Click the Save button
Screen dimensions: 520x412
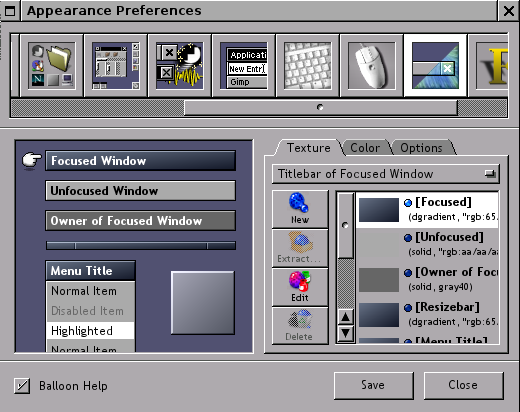point(374,385)
